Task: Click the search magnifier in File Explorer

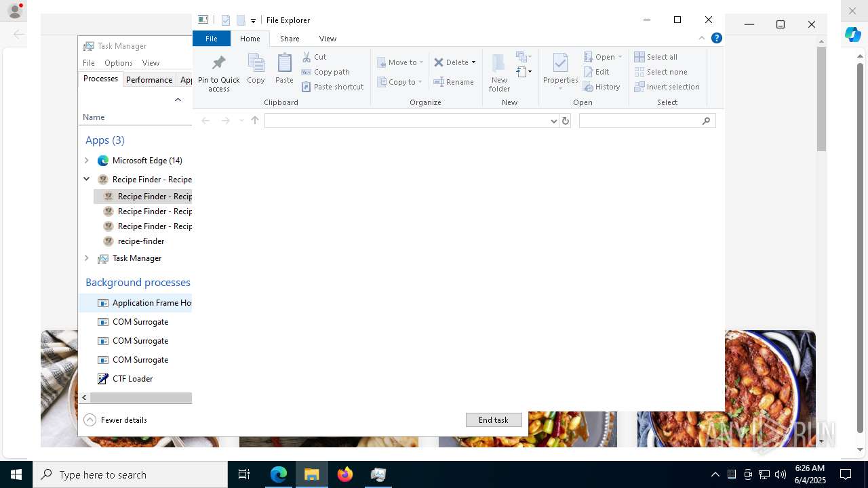Action: [x=706, y=121]
